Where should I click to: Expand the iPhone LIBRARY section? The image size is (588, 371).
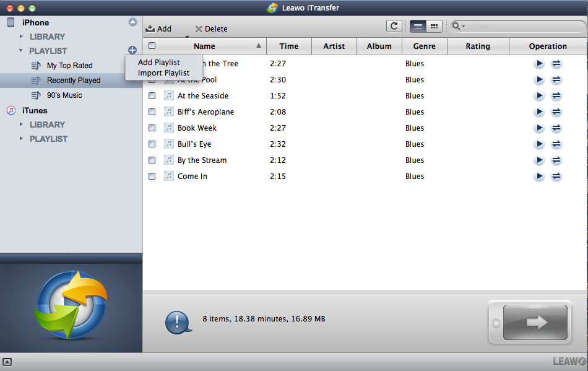click(x=22, y=37)
